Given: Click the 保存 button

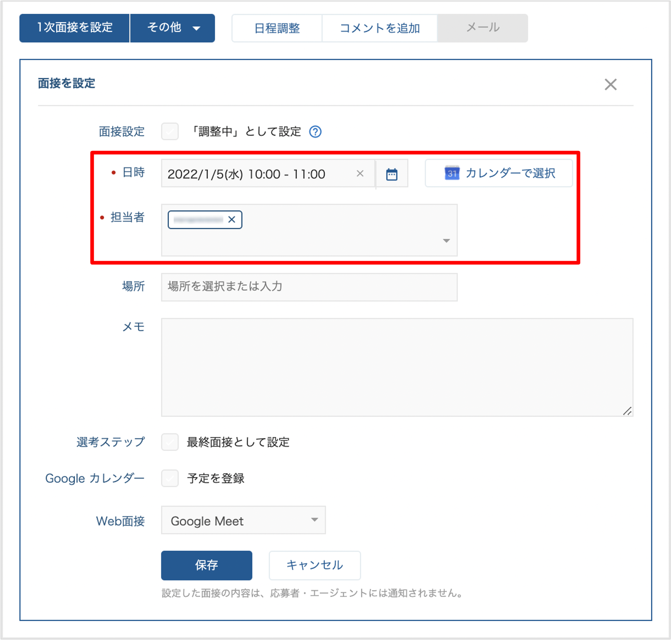Looking at the screenshot, I should click(x=206, y=565).
